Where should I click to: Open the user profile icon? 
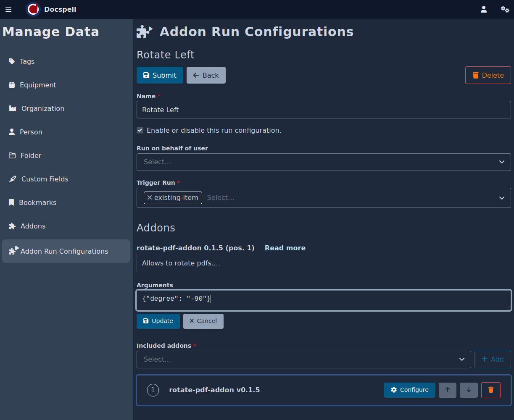[484, 9]
